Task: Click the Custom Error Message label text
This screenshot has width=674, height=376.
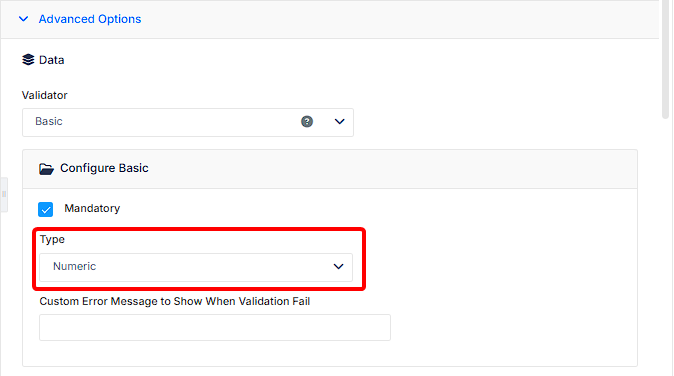Action: [x=175, y=301]
